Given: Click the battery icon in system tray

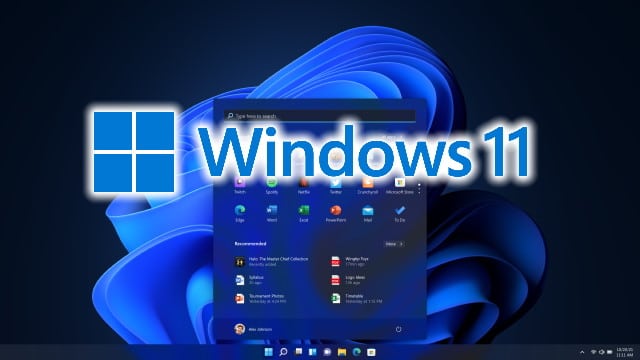Looking at the screenshot, I should tap(609, 352).
